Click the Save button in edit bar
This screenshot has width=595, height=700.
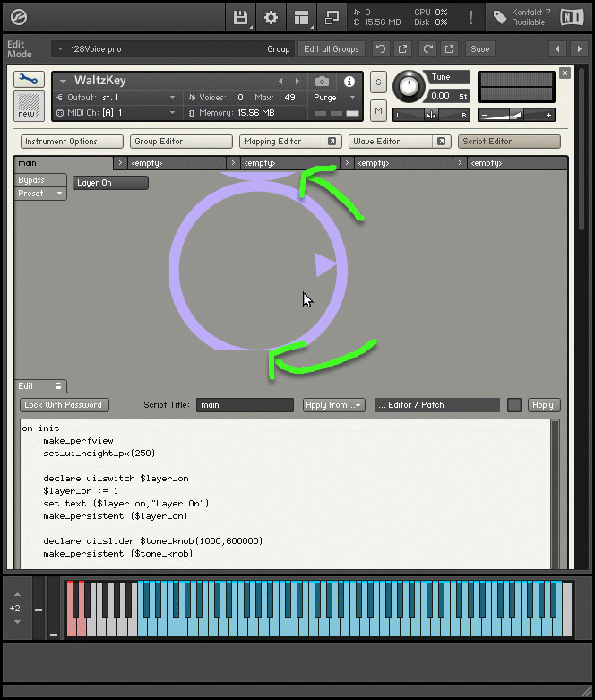tap(480, 49)
